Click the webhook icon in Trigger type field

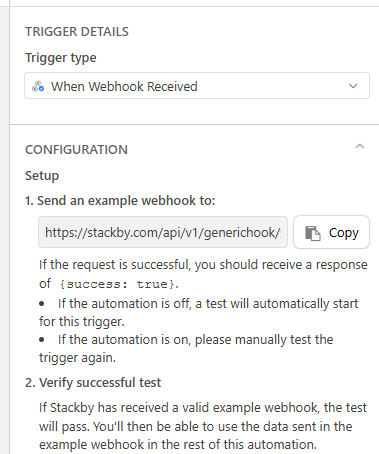pyautogui.click(x=38, y=86)
